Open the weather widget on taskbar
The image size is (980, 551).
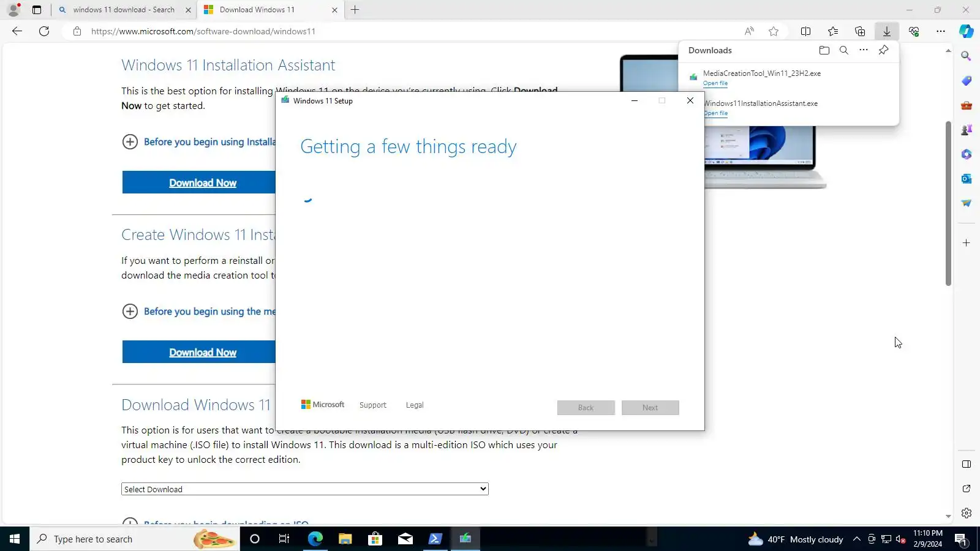coord(796,539)
